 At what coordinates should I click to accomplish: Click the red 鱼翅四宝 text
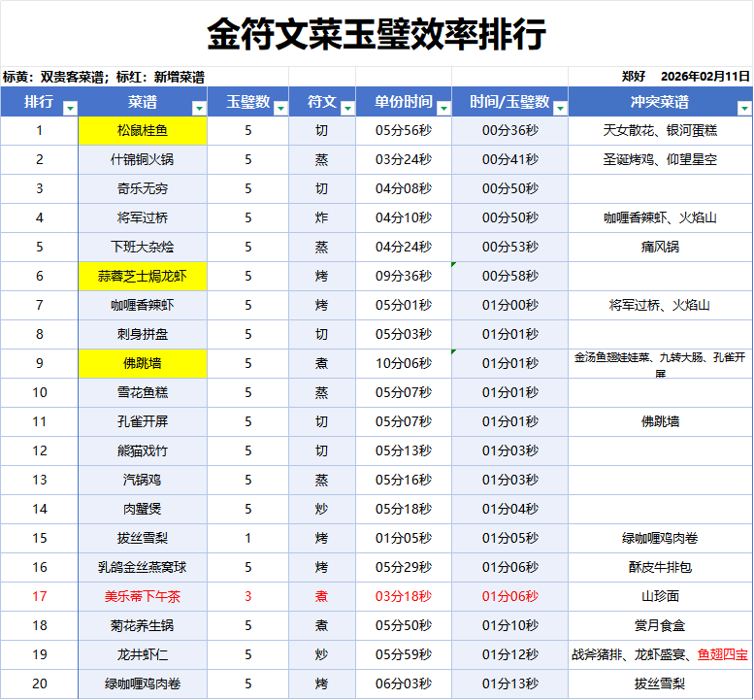(723, 654)
